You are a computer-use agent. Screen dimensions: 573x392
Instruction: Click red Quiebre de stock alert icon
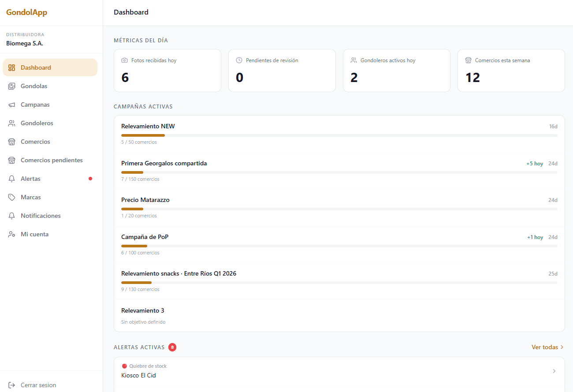pos(124,366)
